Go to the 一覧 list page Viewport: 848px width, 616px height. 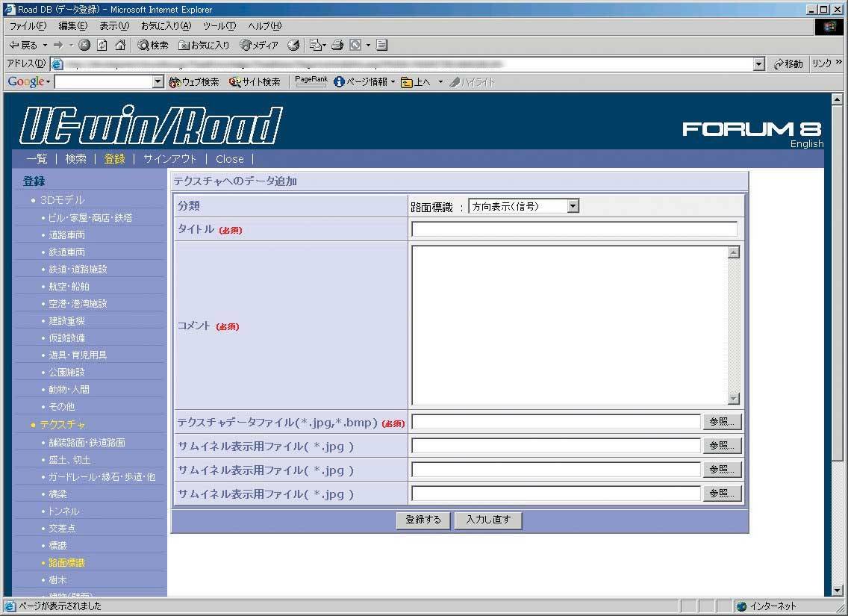[37, 158]
